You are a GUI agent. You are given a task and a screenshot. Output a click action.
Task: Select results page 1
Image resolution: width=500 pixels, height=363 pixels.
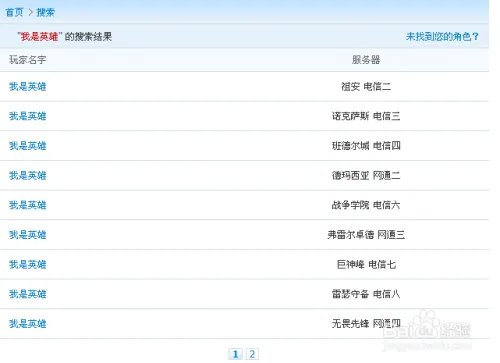click(235, 354)
